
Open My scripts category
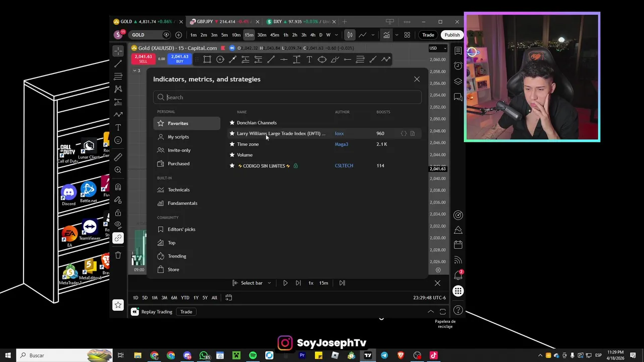tap(187, 137)
